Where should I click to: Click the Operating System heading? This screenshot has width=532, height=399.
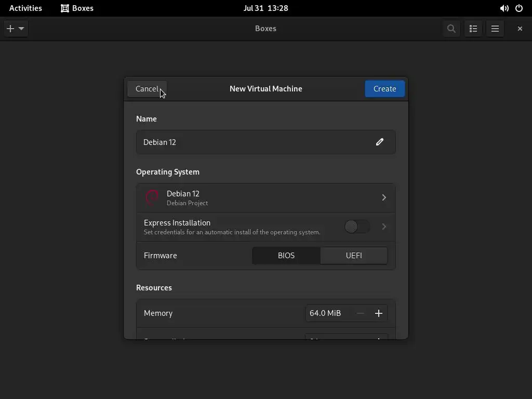point(168,172)
